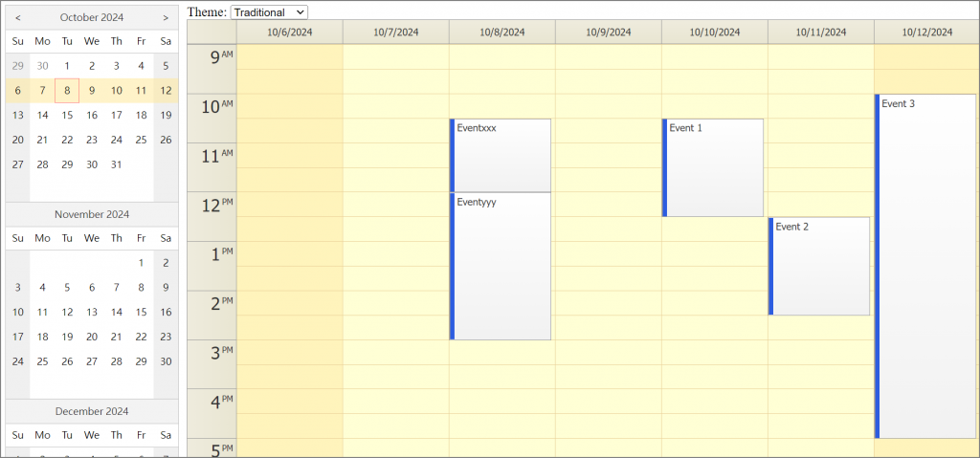Click the 1 PM time label
Image resolution: width=980 pixels, height=458 pixels.
coord(212,266)
